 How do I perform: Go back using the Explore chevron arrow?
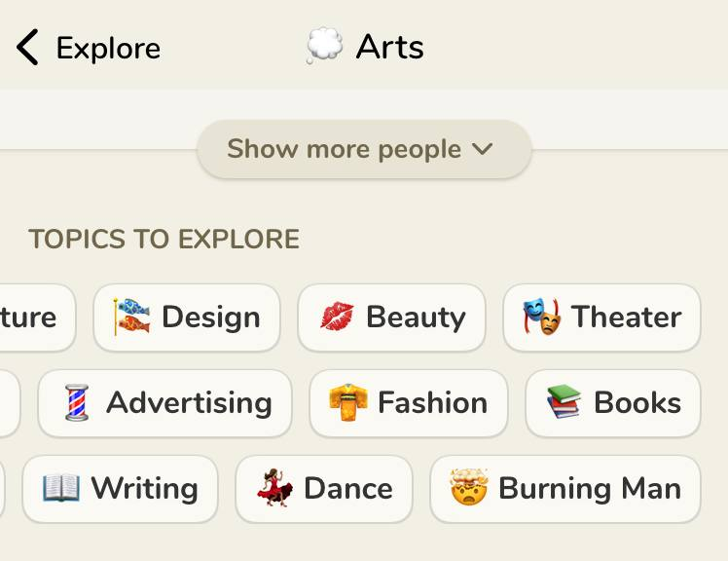click(27, 47)
